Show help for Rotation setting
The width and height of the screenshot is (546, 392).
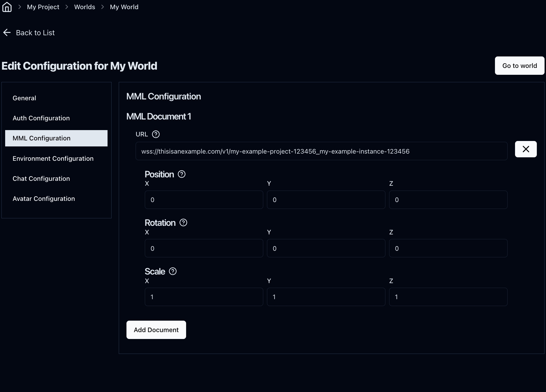pyautogui.click(x=183, y=223)
